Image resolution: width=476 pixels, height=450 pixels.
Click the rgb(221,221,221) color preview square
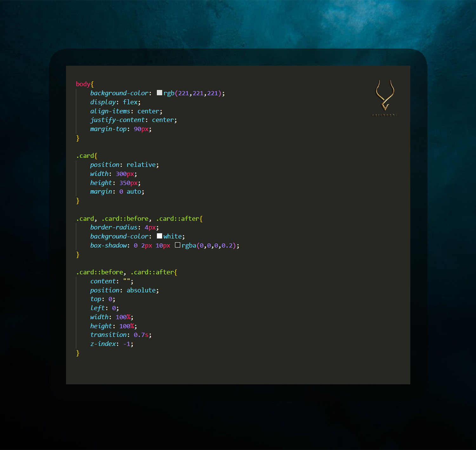click(x=159, y=93)
